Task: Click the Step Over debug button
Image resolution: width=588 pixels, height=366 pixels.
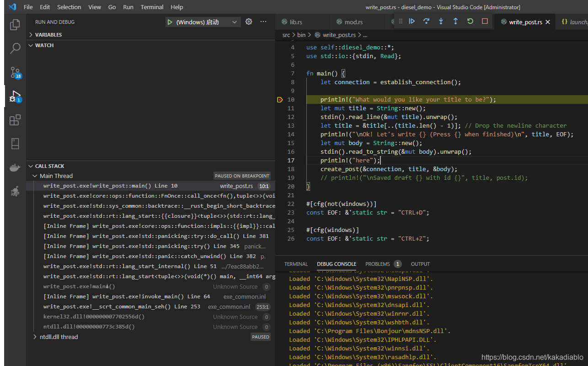Action: (x=426, y=21)
